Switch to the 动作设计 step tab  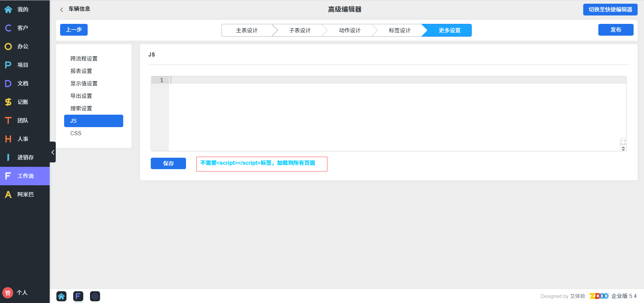point(350,30)
